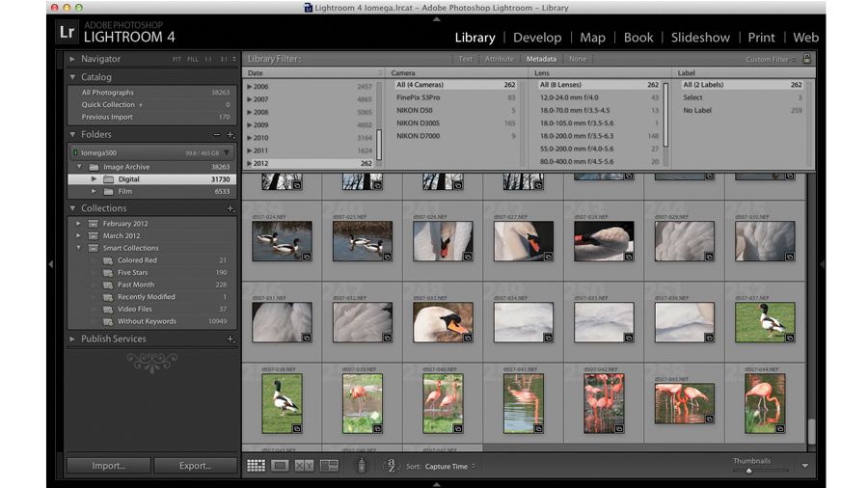Image resolution: width=868 pixels, height=488 pixels.
Task: Click the Import button
Action: point(108,466)
